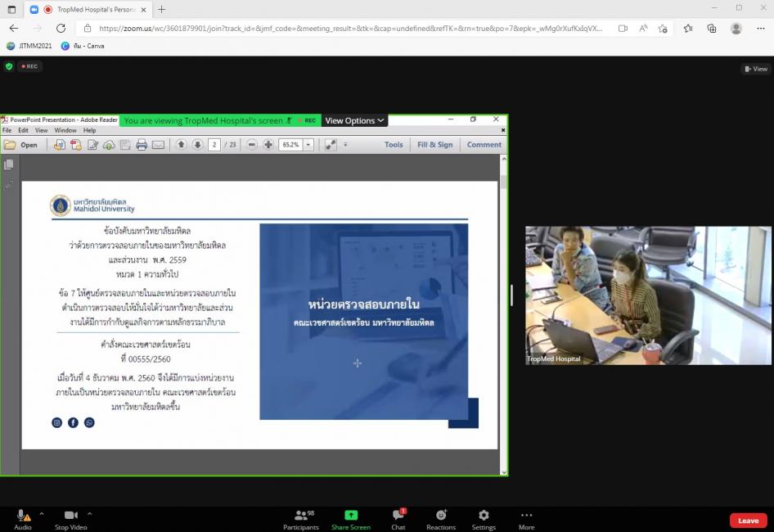This screenshot has width=774, height=532.
Task: Expand audio options caret next to Audio
Action: tap(42, 514)
